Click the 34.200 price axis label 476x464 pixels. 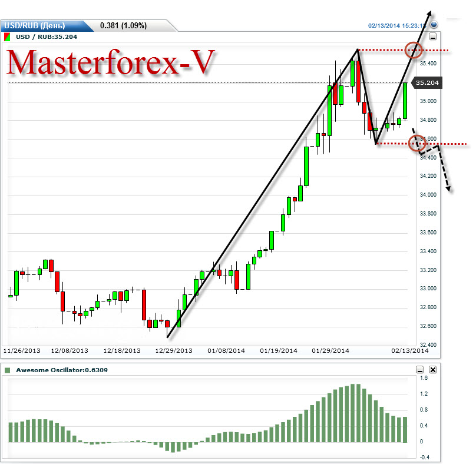coord(428,176)
